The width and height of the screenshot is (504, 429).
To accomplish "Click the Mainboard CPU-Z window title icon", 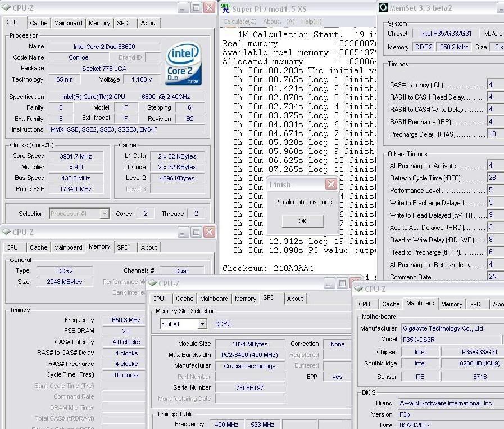I will 358,288.
